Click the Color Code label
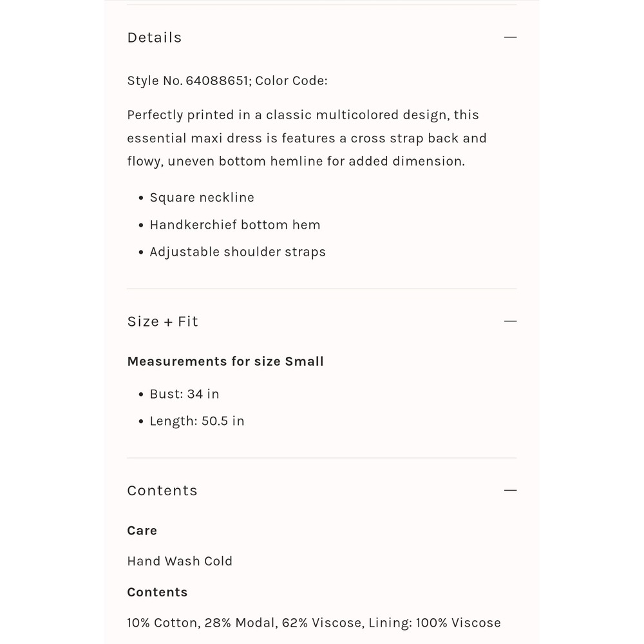The height and width of the screenshot is (644, 644). pyautogui.click(x=291, y=80)
